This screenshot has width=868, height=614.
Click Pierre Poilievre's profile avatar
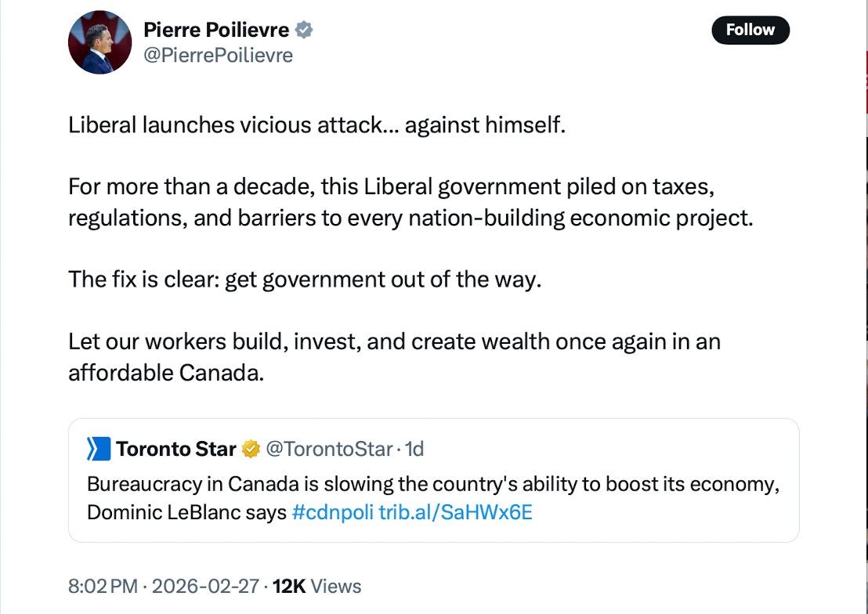pyautogui.click(x=99, y=44)
